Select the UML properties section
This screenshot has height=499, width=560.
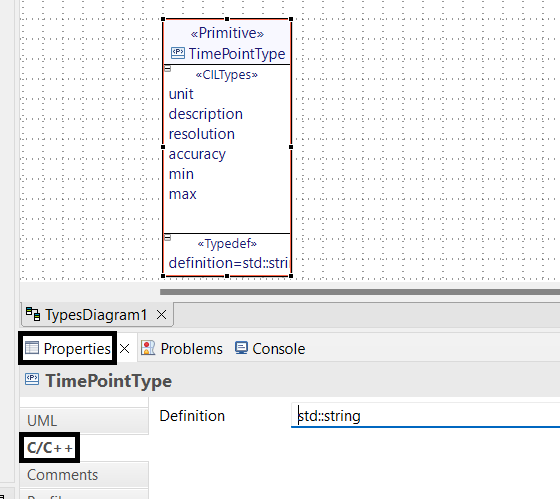click(x=84, y=421)
